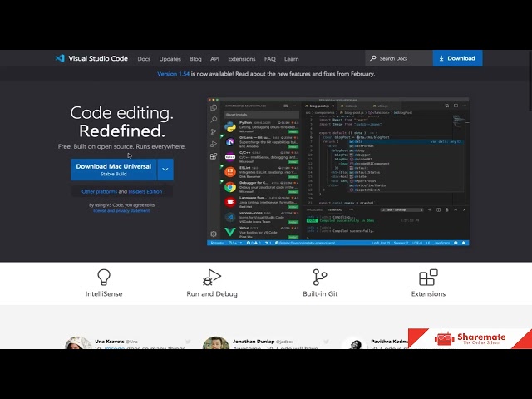The image size is (532, 399).
Task: Click Una Kravets testimonial avatar
Action: 78,342
